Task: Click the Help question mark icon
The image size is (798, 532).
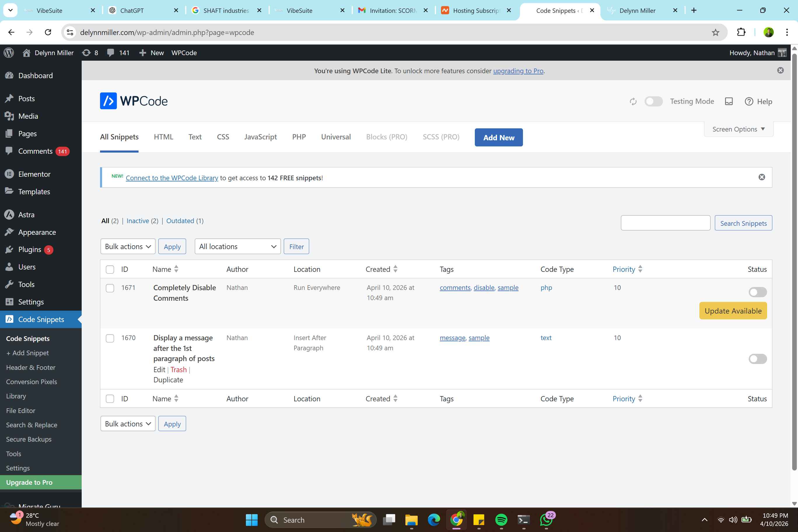Action: tap(749, 101)
